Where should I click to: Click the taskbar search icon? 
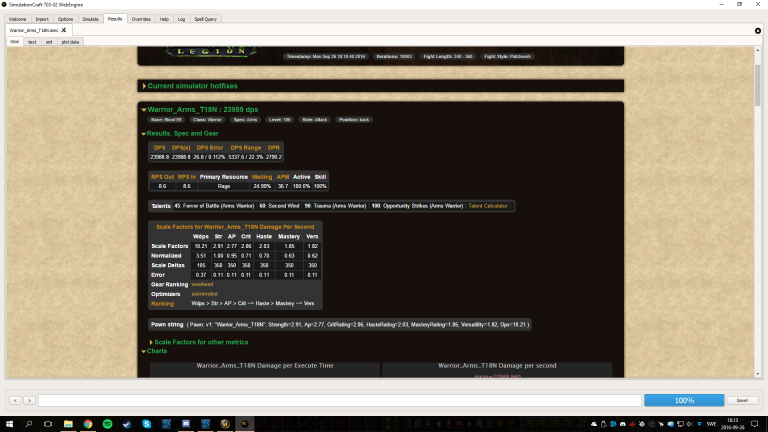click(27, 424)
